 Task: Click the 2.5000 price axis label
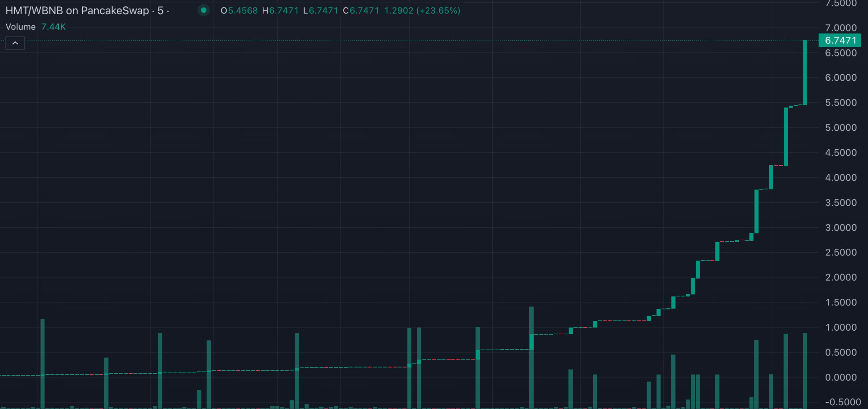pyautogui.click(x=841, y=253)
